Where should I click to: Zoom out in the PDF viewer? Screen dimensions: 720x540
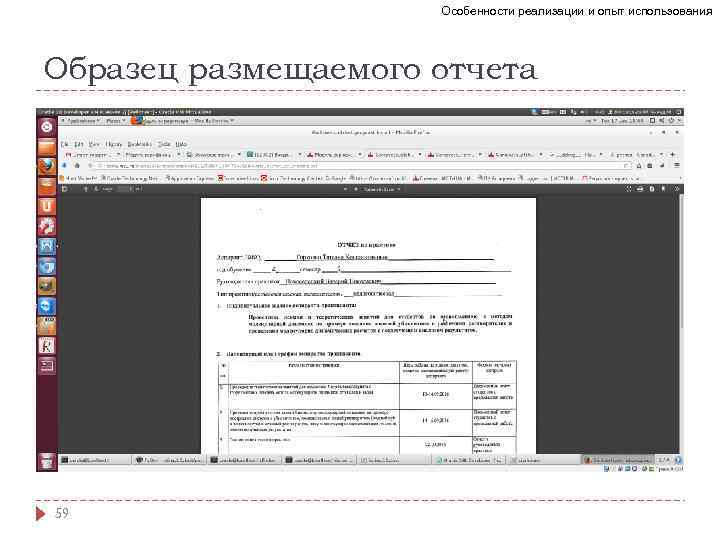click(345, 189)
